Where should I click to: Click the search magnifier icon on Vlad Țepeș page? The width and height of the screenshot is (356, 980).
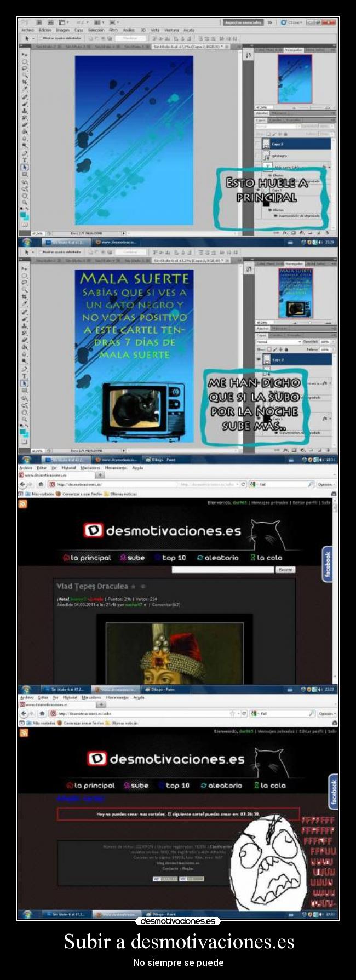pyautogui.click(x=311, y=484)
